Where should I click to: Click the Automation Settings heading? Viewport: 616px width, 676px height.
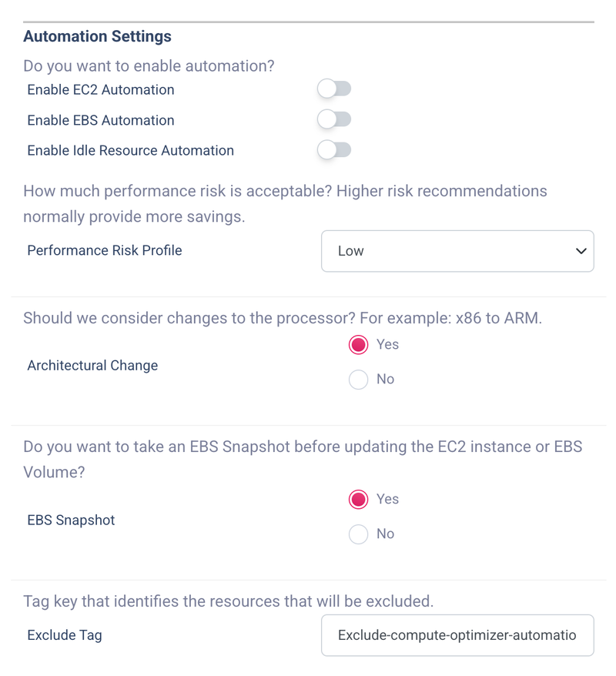click(98, 36)
